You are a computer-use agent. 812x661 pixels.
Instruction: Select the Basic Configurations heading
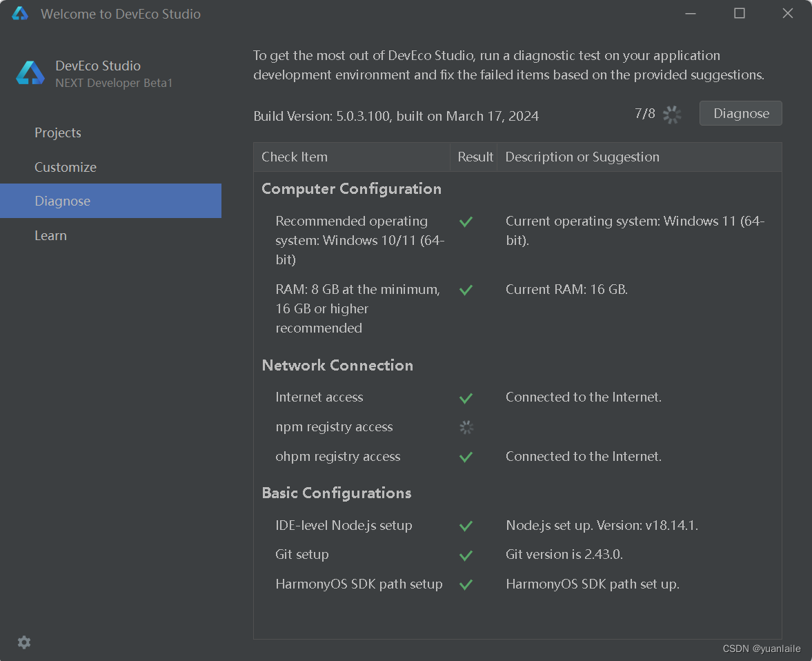click(x=337, y=493)
